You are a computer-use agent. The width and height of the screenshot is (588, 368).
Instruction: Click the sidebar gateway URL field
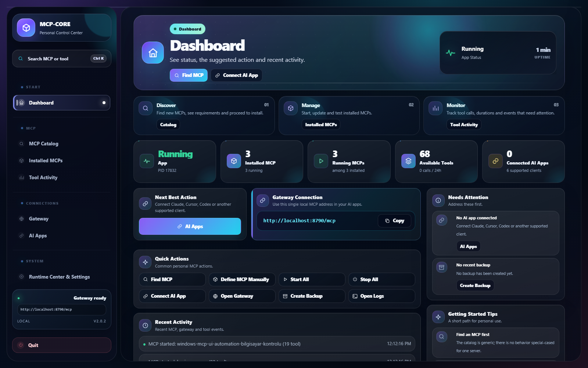(x=62, y=309)
